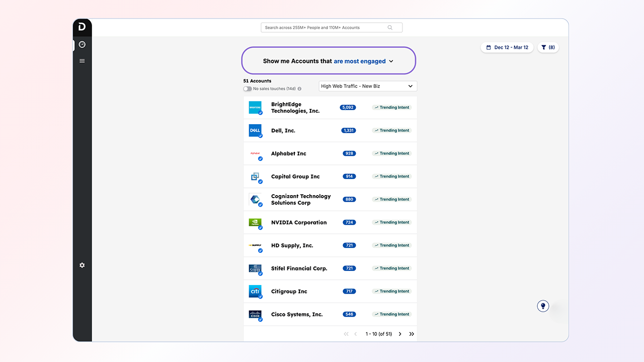The image size is (644, 362).
Task: Open the dashboard gauge icon in sidebar
Action: point(82,45)
